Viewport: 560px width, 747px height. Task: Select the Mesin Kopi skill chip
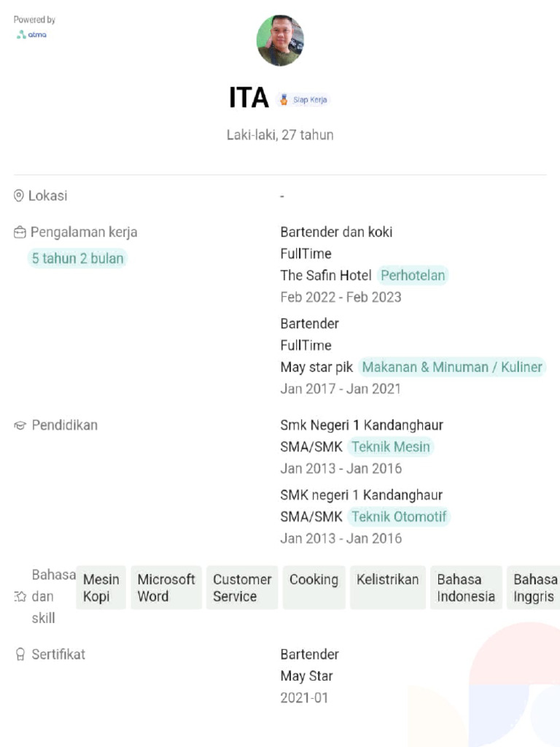pos(101,587)
